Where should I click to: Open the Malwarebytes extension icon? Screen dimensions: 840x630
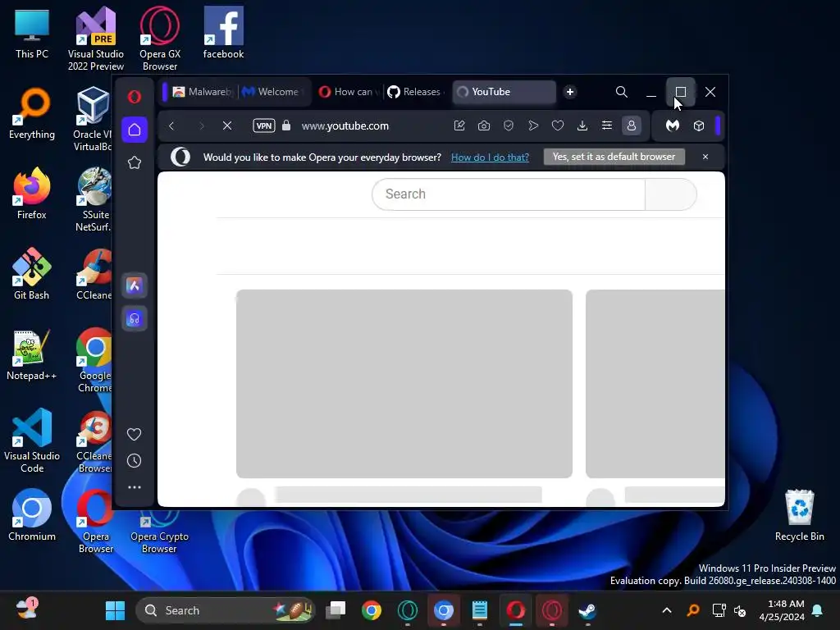[673, 126]
